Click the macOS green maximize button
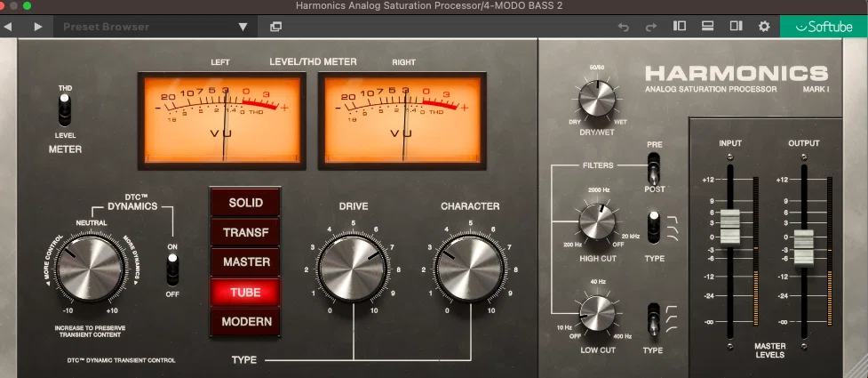 point(27,6)
